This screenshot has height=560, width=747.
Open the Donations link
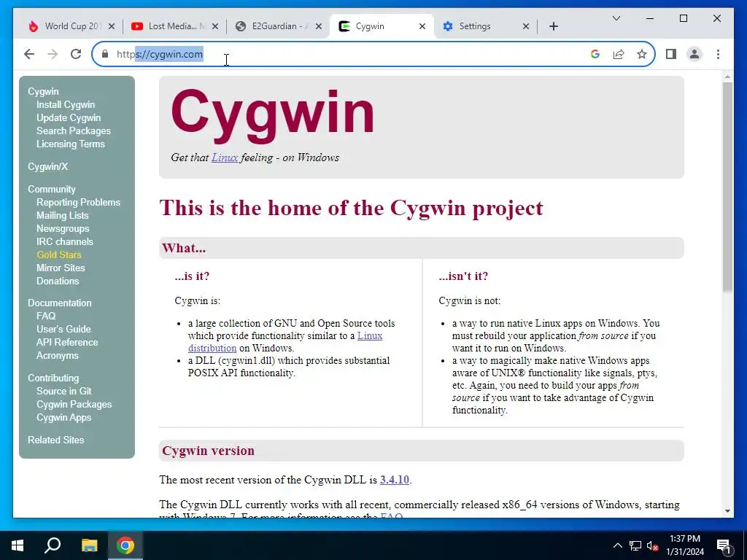(58, 281)
